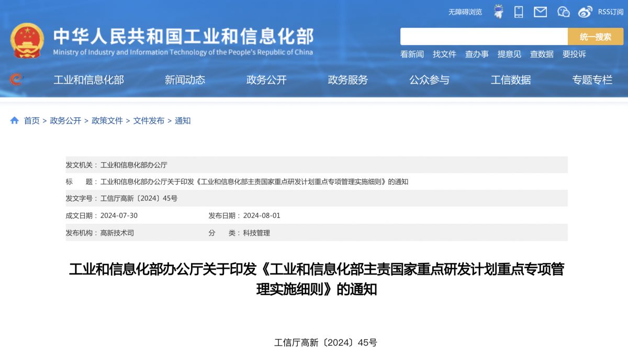Click the 看新闻 quick link
Viewport: 628px width, 364px height.
tap(412, 54)
